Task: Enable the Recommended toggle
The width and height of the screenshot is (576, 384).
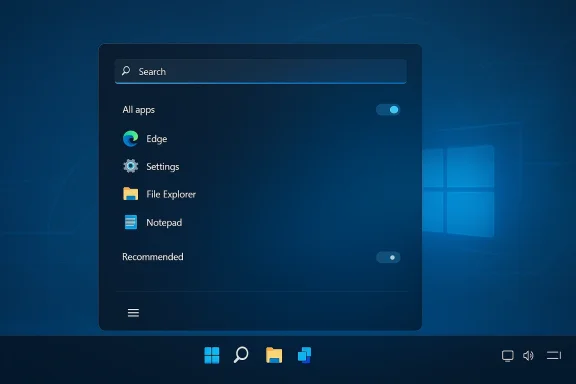Action: point(388,257)
